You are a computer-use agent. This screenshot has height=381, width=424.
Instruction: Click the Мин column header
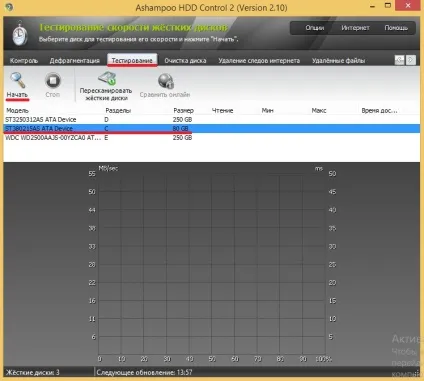[x=267, y=110]
